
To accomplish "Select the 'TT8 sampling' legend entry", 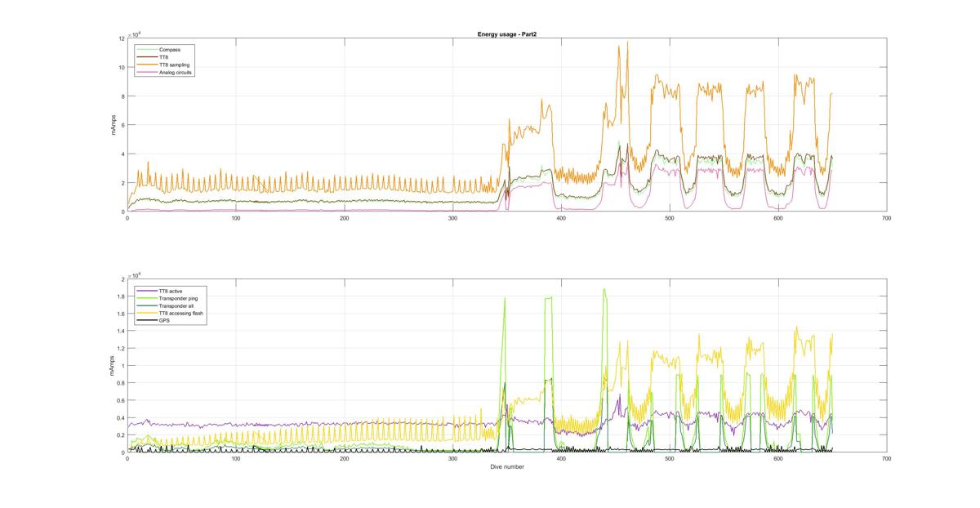I will tap(175, 65).
